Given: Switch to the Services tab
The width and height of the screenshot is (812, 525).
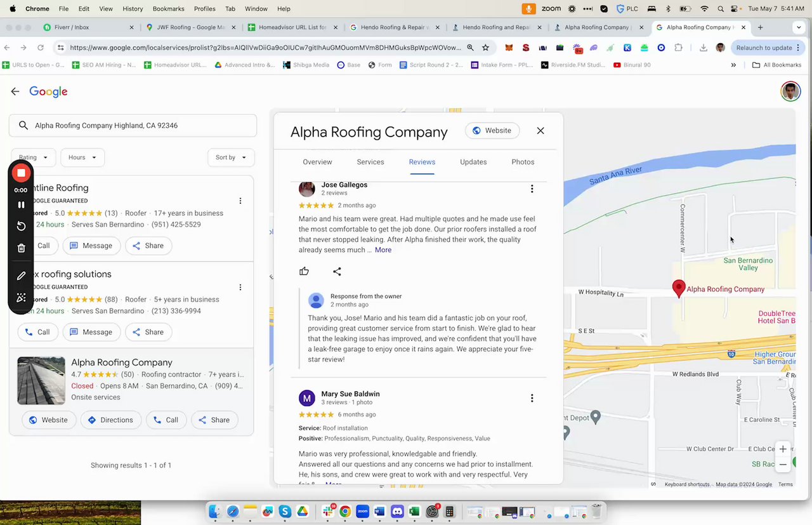Looking at the screenshot, I should [x=370, y=162].
